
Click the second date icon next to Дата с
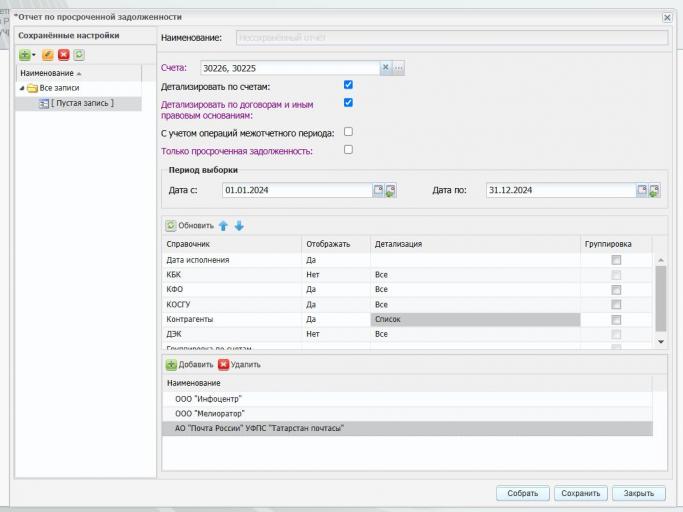tap(390, 191)
